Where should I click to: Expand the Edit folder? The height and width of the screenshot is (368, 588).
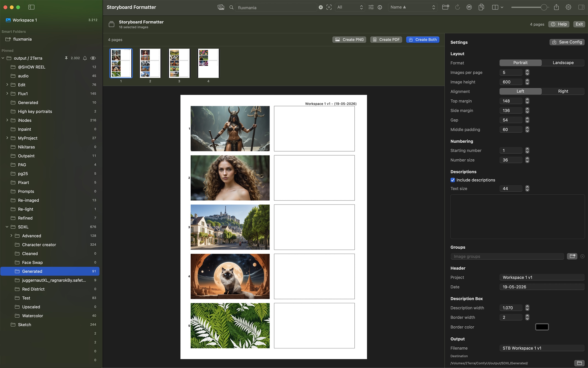tap(7, 85)
